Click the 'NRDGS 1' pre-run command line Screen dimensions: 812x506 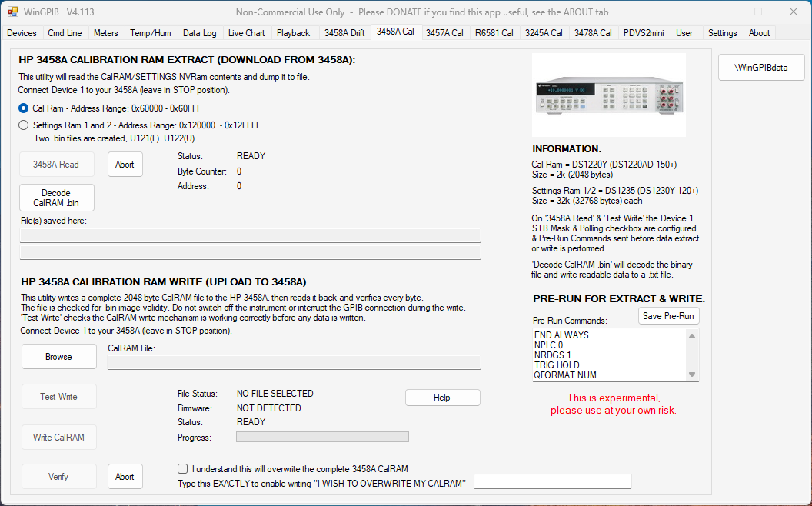coord(552,355)
